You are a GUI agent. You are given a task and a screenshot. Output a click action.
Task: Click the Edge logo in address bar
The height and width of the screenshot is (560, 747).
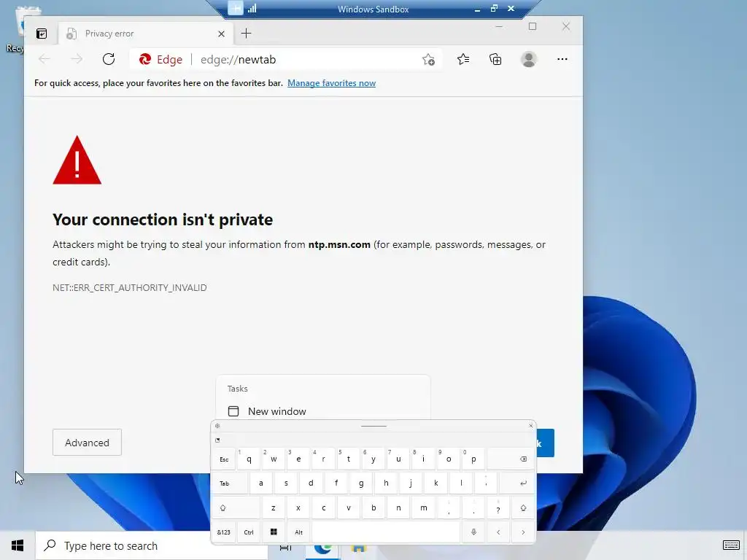tap(145, 59)
